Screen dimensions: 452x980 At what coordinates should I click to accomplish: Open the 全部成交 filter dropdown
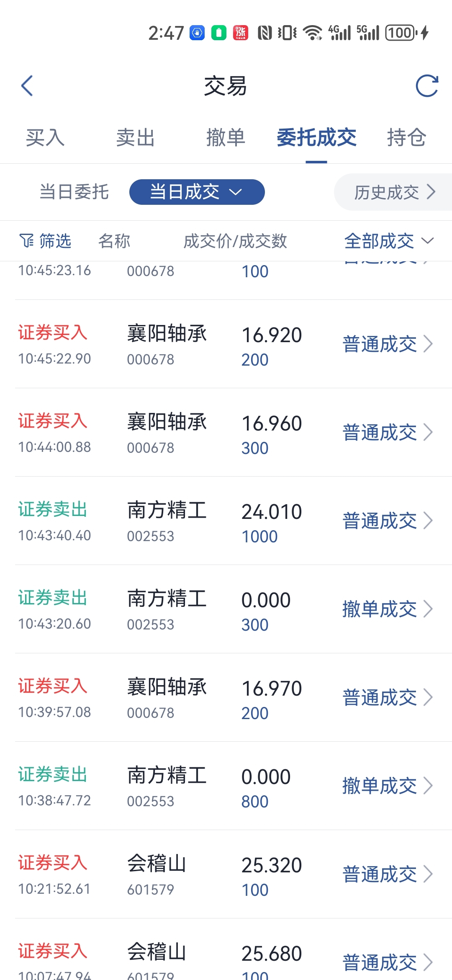pyautogui.click(x=389, y=241)
